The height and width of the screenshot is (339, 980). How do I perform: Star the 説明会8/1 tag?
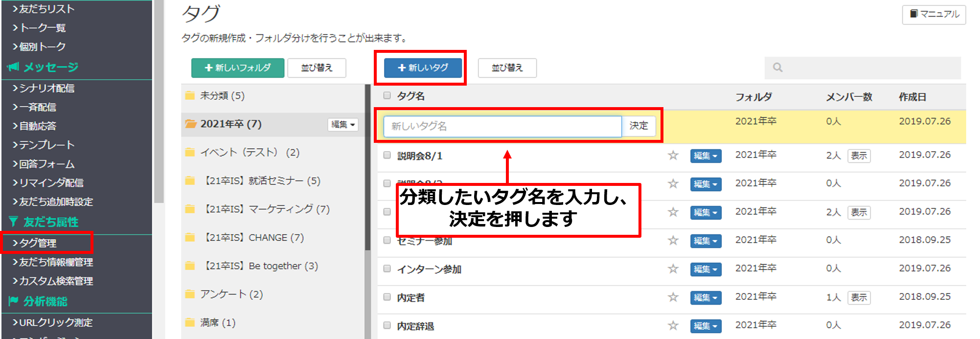click(673, 156)
